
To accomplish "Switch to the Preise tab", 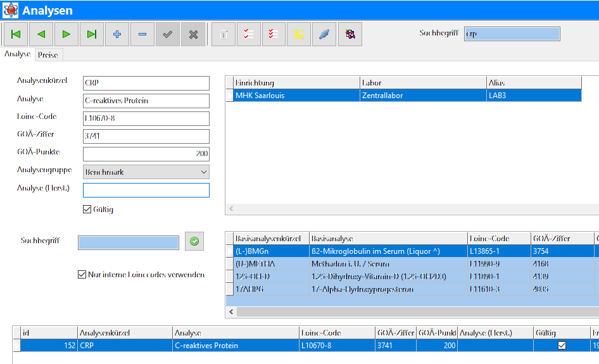I will (47, 55).
